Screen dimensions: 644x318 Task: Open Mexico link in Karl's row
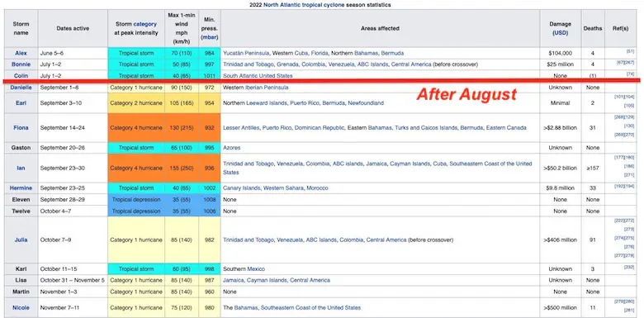[256, 269]
